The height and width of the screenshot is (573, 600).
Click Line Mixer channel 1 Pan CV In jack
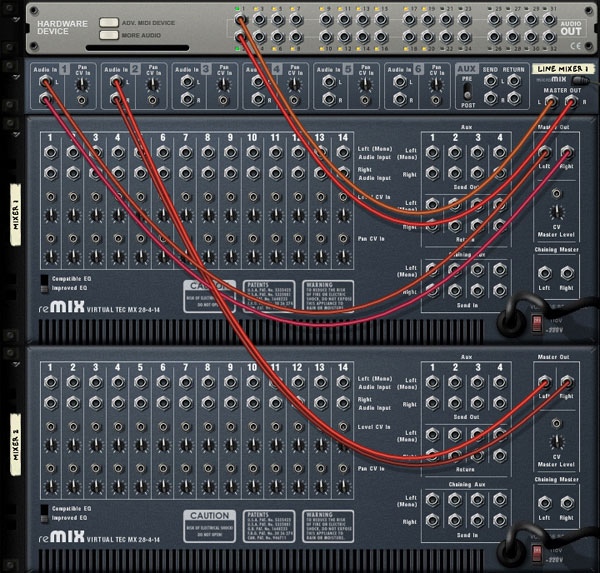coord(82,100)
